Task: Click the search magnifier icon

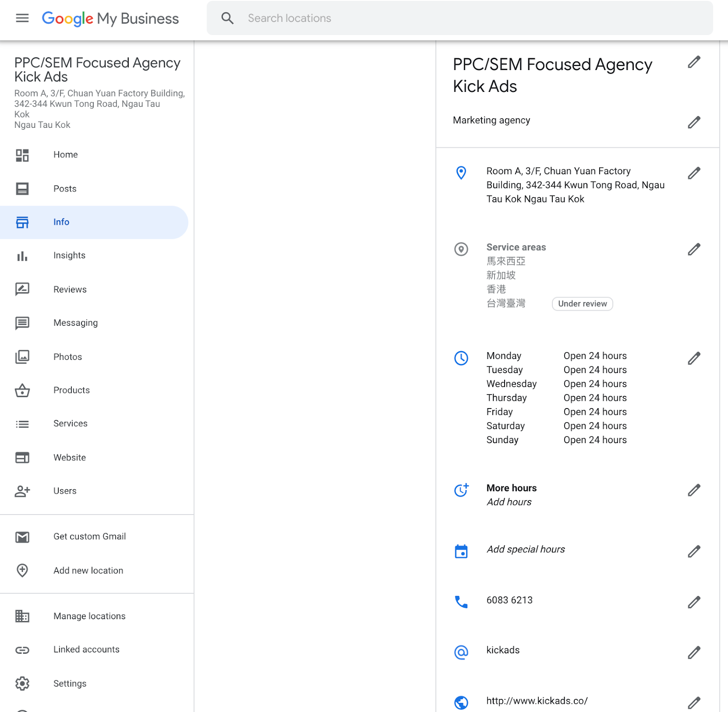Action: click(x=227, y=18)
